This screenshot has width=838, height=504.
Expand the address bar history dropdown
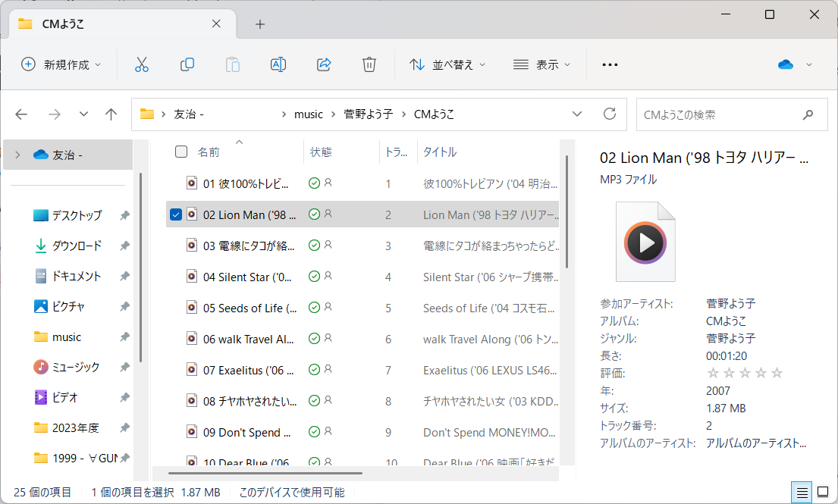(x=577, y=114)
